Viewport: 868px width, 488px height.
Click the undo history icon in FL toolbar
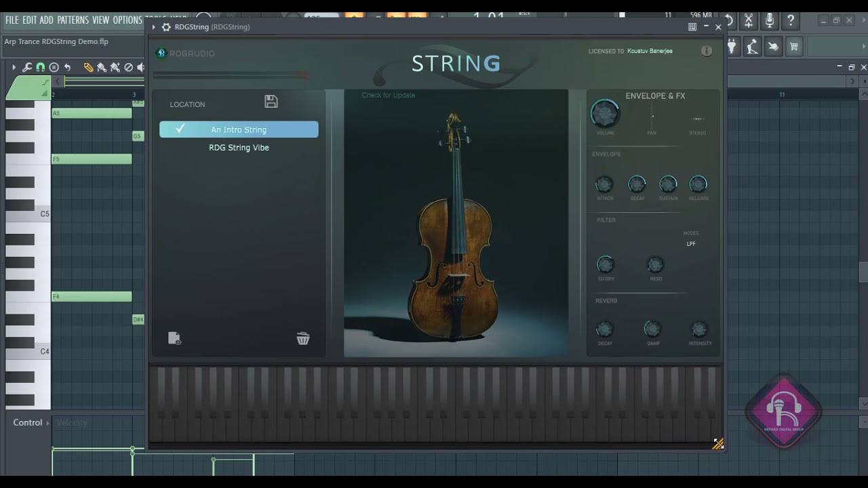tap(729, 21)
